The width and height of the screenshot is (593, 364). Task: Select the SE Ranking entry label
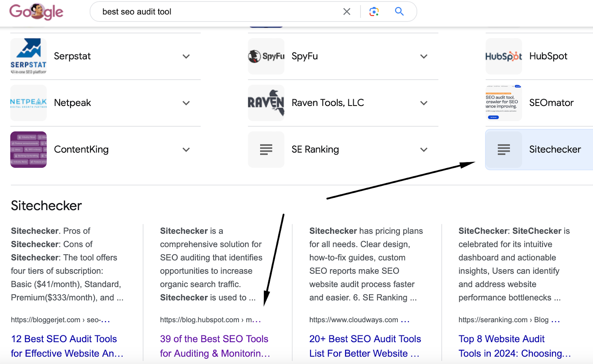315,150
